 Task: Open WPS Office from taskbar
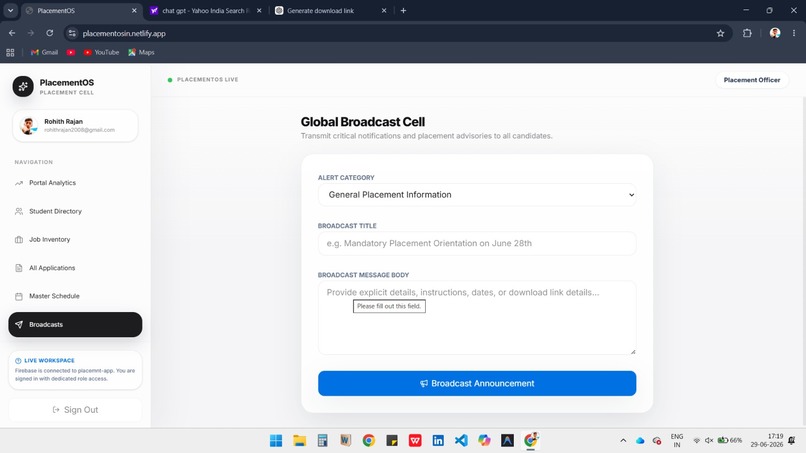point(415,440)
